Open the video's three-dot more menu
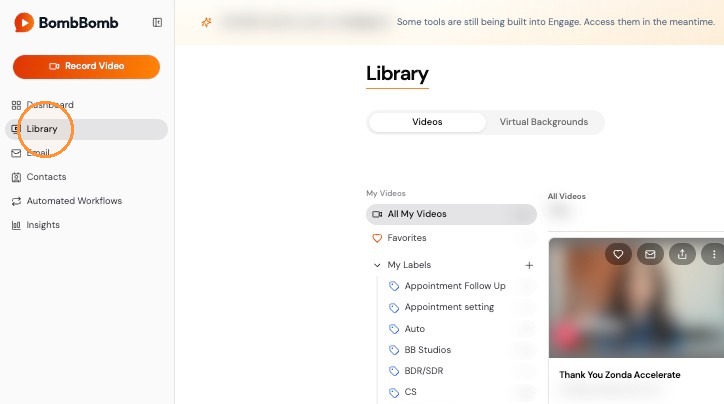This screenshot has height=404, width=724. pos(713,254)
